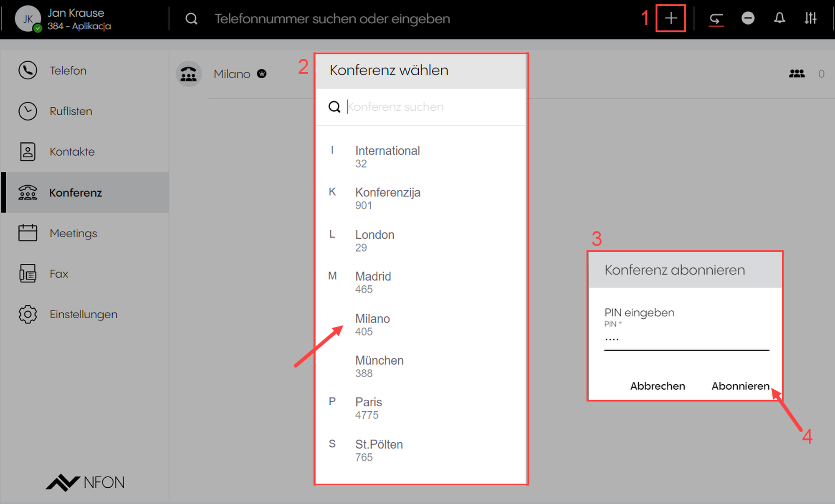Open the audio settings sliders icon
The image size is (835, 504).
(x=810, y=18)
